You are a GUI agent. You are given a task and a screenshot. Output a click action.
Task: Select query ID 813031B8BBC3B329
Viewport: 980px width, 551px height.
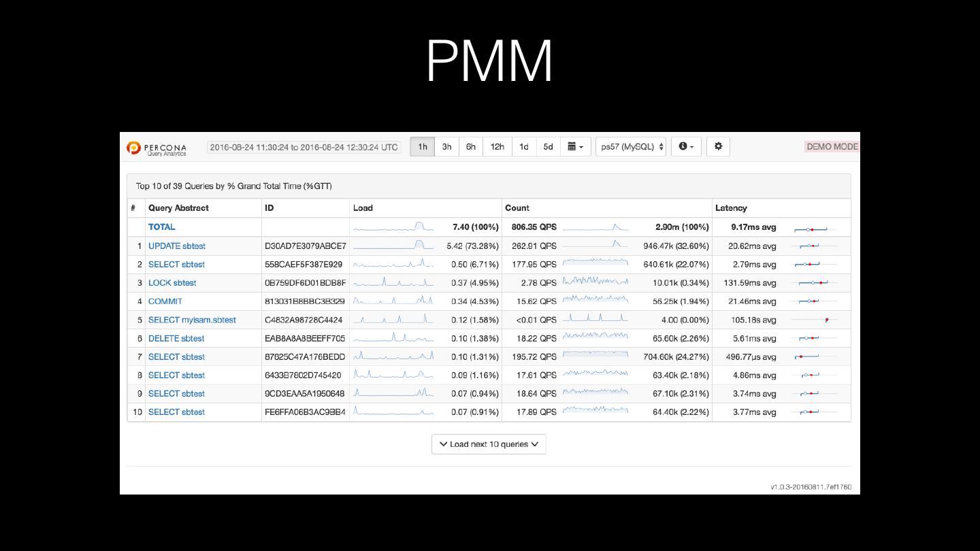point(305,301)
